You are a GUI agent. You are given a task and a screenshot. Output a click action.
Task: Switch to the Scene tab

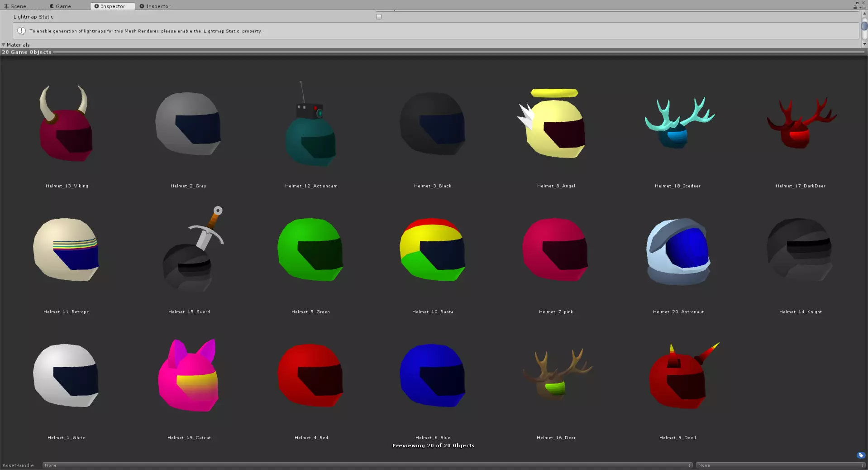(15, 6)
